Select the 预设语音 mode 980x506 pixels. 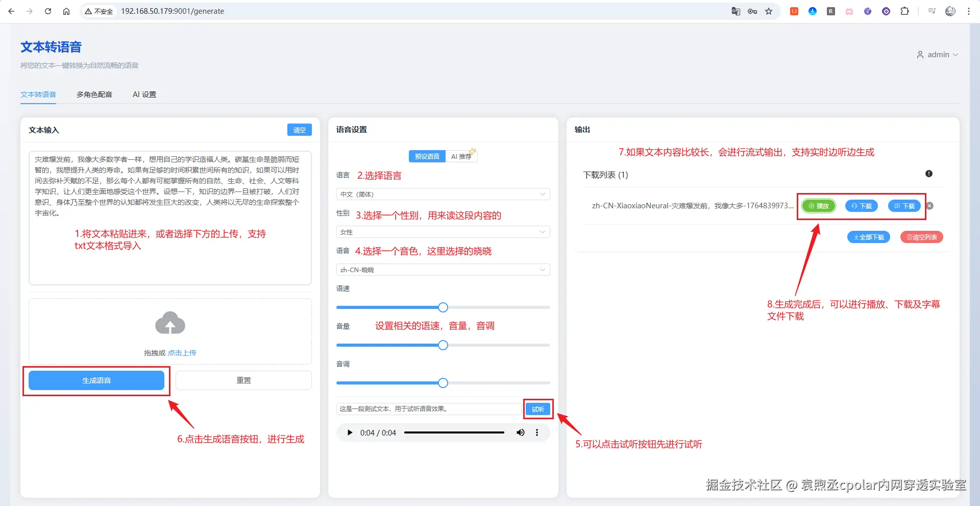click(x=427, y=156)
